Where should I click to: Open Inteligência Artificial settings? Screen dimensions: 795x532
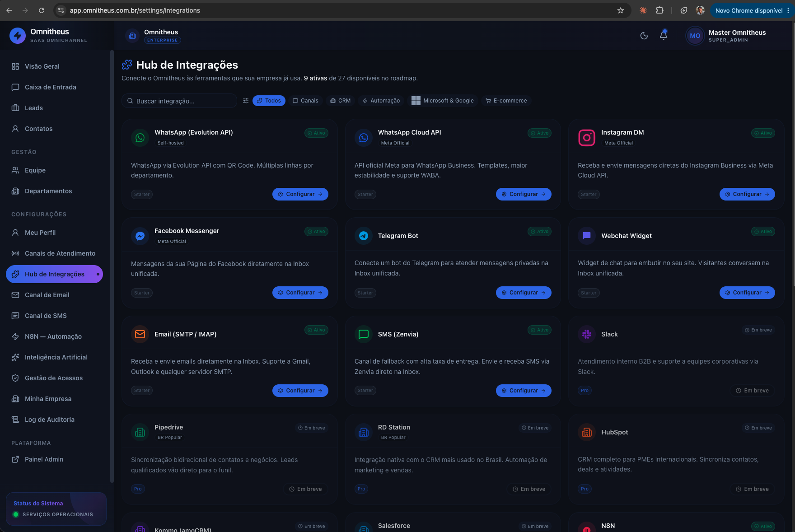click(x=54, y=357)
